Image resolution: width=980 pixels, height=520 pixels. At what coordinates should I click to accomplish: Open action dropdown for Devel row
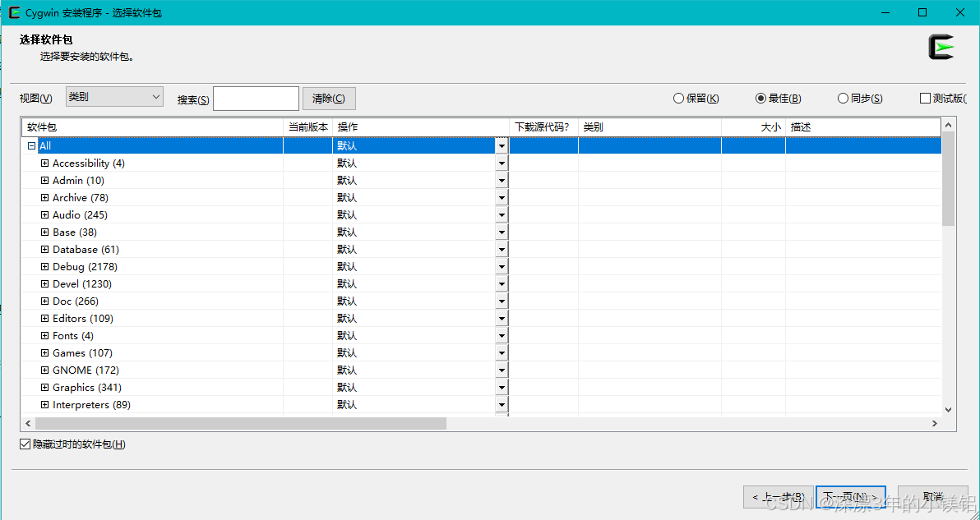point(502,284)
